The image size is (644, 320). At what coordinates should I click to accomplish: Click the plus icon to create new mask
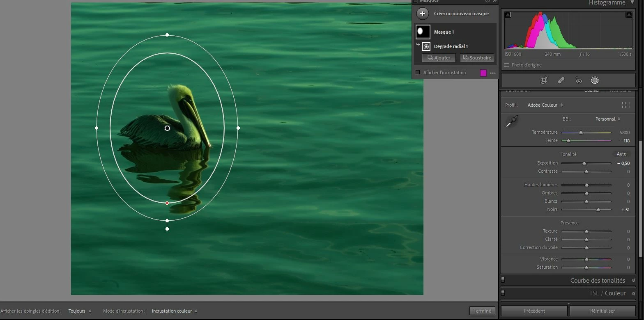[422, 14]
